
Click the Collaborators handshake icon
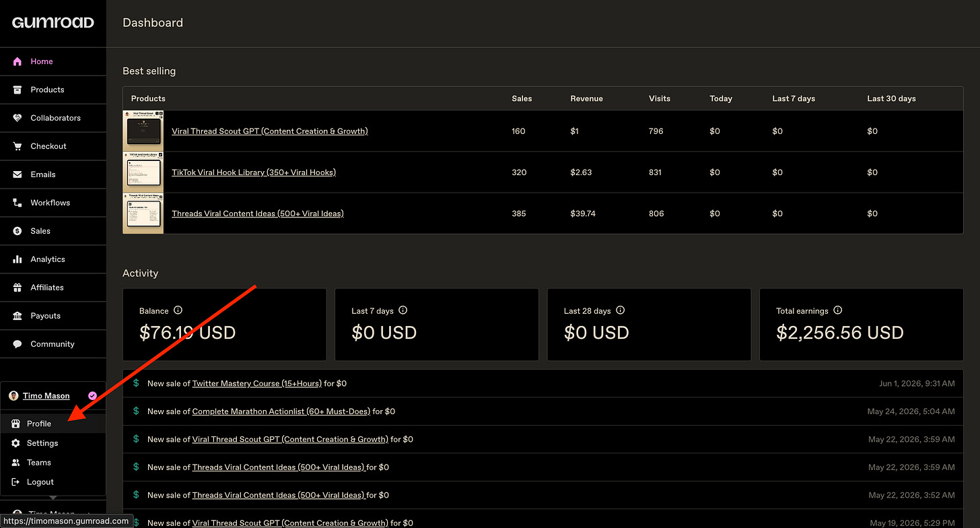tap(17, 118)
